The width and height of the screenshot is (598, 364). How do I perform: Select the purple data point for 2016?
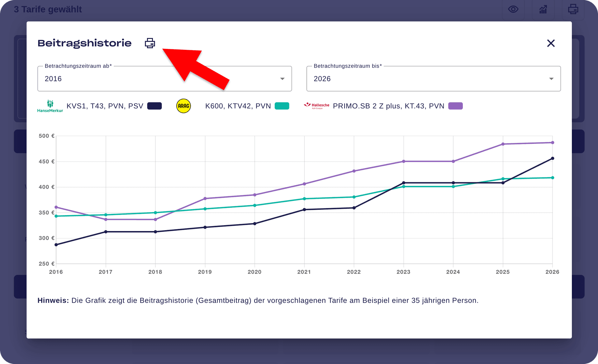(56, 207)
